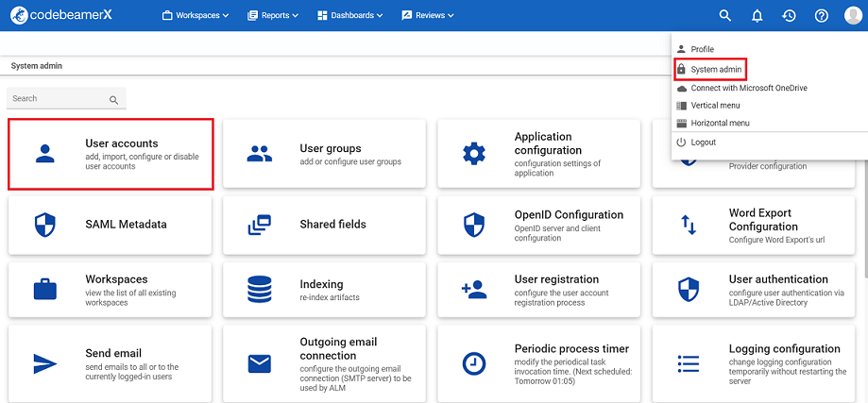This screenshot has height=403, width=868.
Task: Open the Reviews dropdown menu
Action: pos(427,15)
